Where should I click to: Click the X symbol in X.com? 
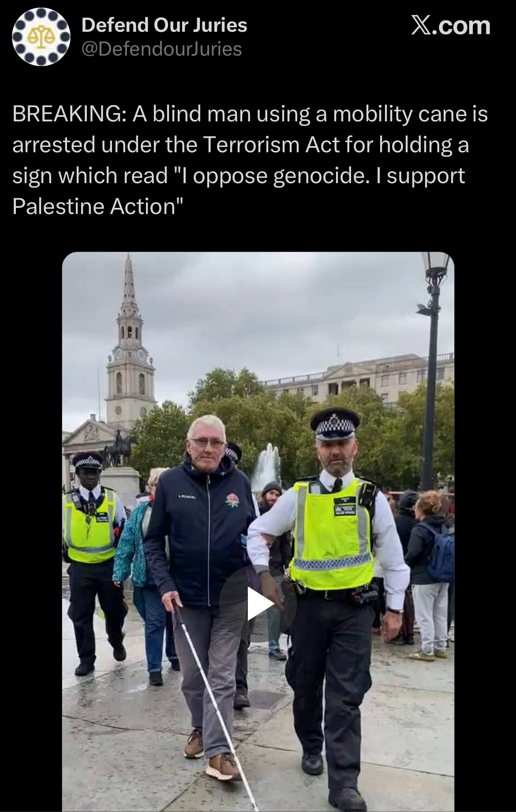coord(422,26)
